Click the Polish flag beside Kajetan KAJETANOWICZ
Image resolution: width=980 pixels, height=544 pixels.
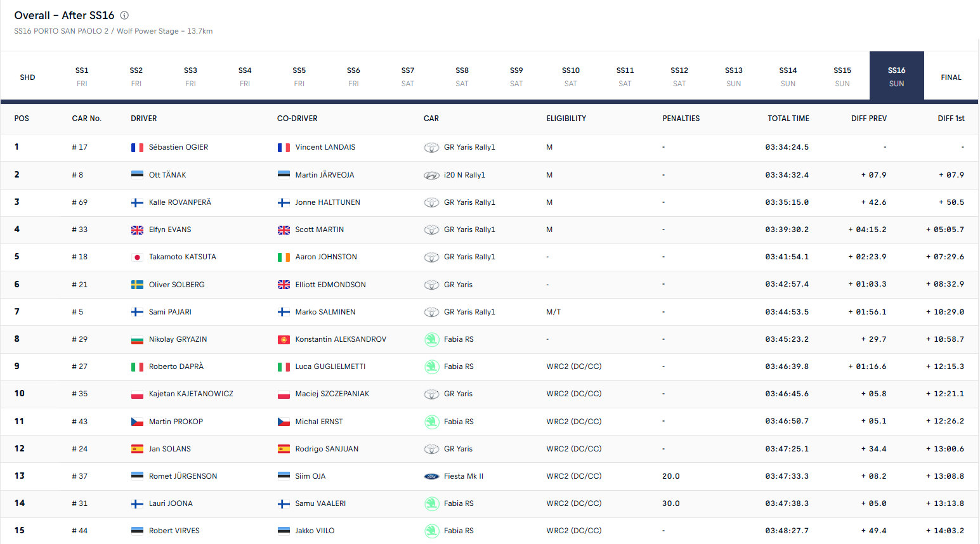pyautogui.click(x=137, y=394)
